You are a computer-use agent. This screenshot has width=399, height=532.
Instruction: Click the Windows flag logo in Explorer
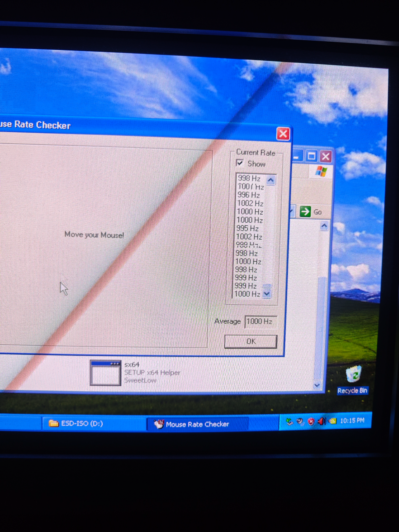click(x=321, y=171)
